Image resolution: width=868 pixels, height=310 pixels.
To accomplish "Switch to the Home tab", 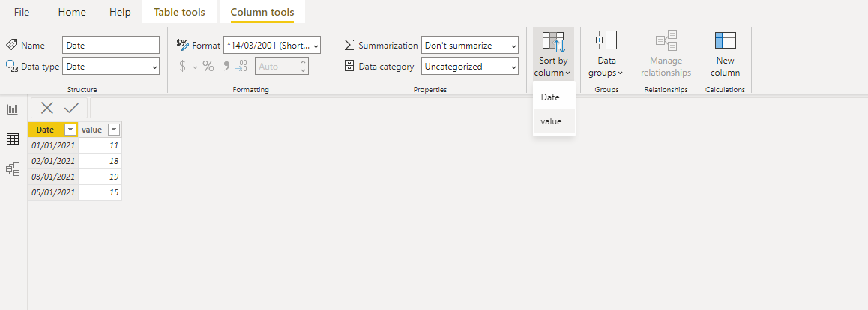I will (x=72, y=12).
